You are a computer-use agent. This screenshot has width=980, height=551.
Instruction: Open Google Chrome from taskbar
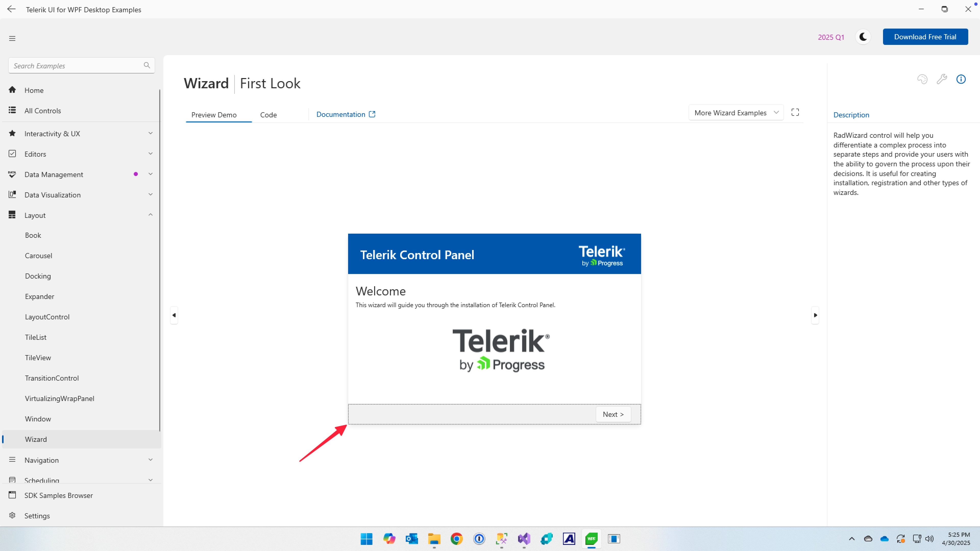pos(457,539)
